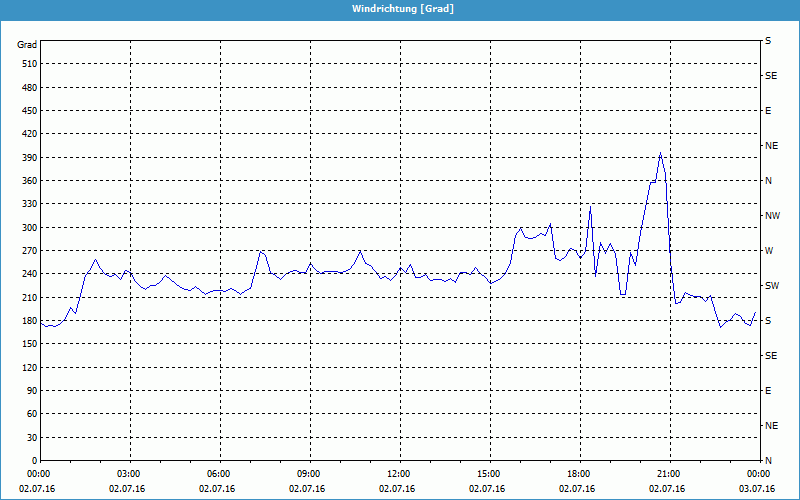
Task: Select the NW compass label on the right axis
Action: click(x=772, y=215)
